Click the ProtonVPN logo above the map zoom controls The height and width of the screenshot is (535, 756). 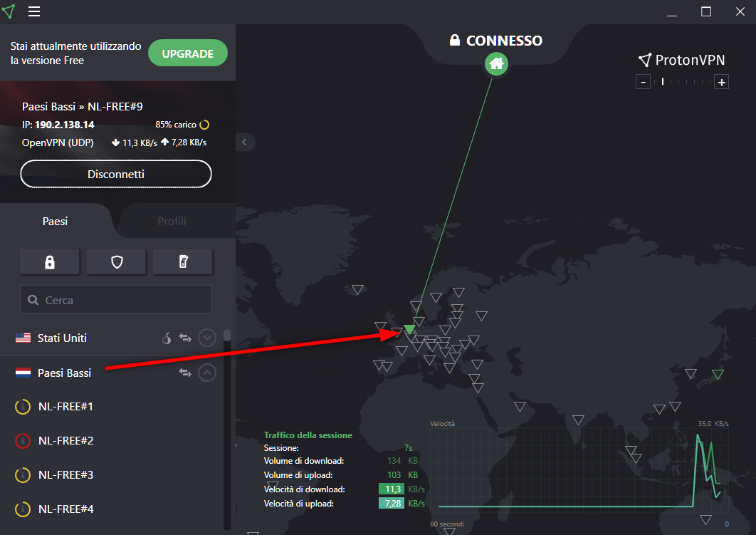681,60
